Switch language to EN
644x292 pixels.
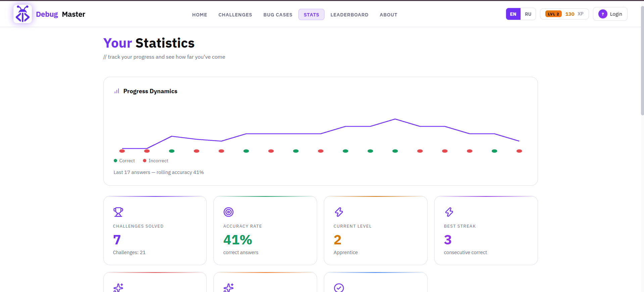pos(513,14)
